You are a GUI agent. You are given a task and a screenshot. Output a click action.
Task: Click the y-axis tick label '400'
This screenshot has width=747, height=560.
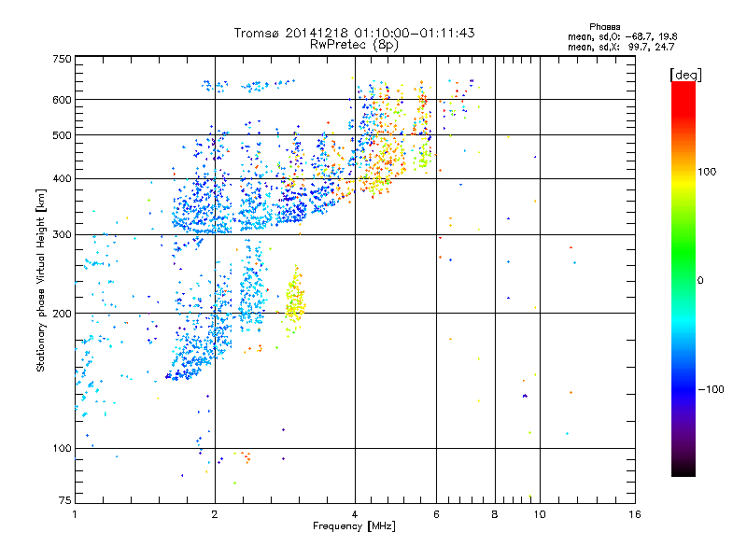[x=62, y=179]
